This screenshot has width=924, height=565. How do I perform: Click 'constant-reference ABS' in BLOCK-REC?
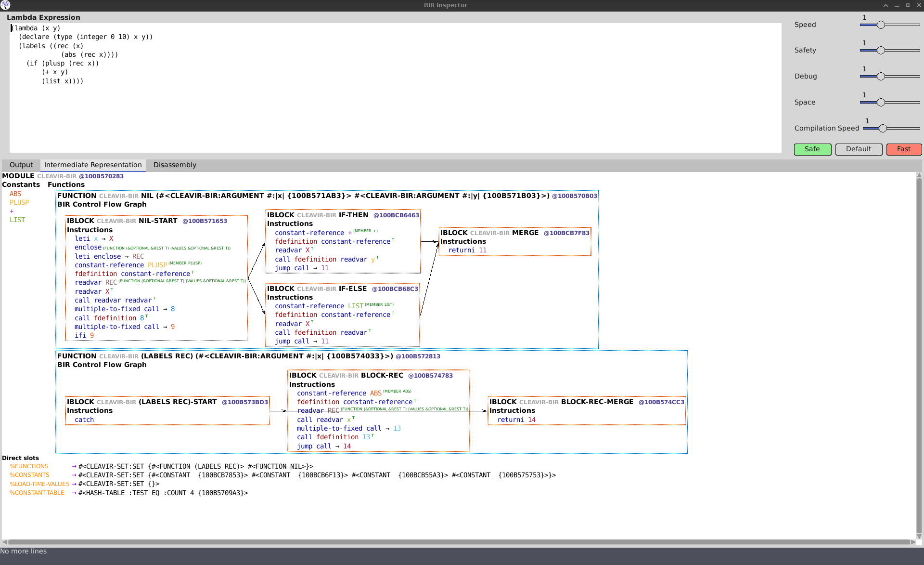click(x=339, y=394)
